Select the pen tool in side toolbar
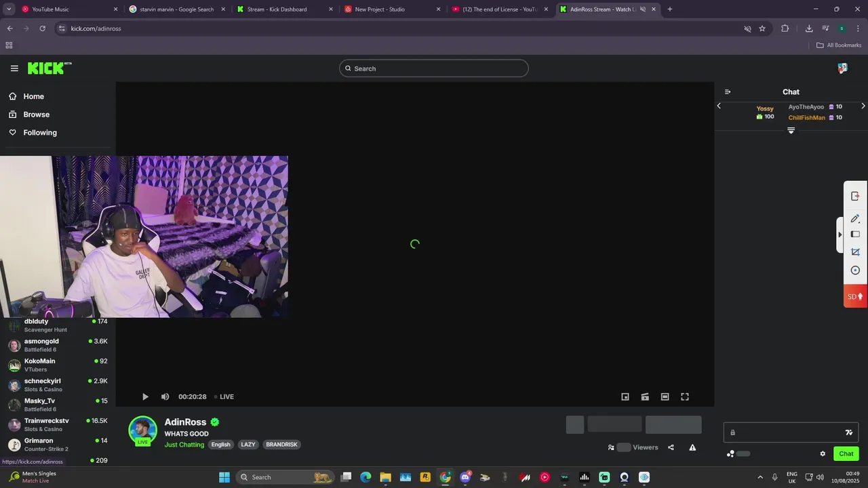The image size is (868, 488). pyautogui.click(x=855, y=218)
